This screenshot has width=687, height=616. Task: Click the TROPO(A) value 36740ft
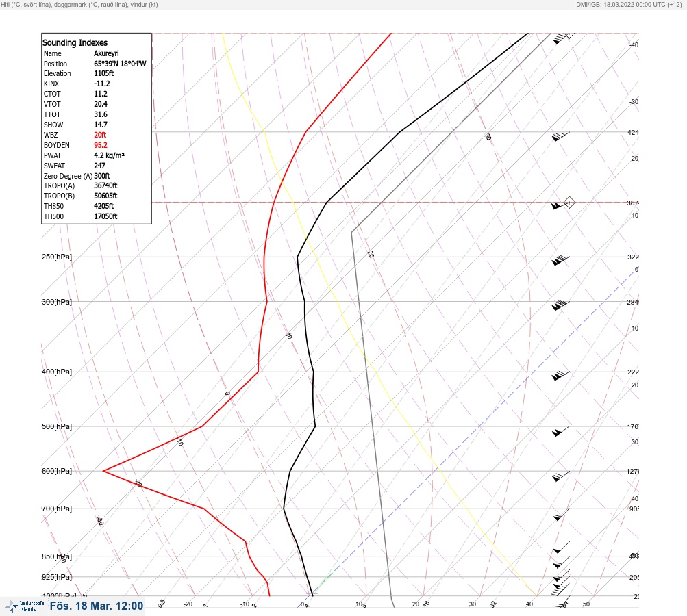point(105,185)
